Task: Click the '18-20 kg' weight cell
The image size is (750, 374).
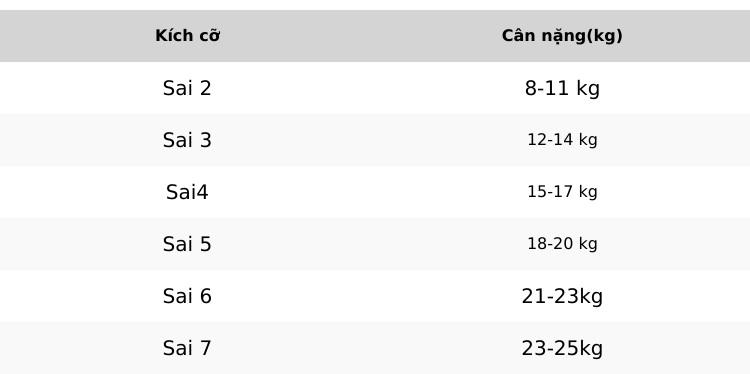Action: point(562,244)
